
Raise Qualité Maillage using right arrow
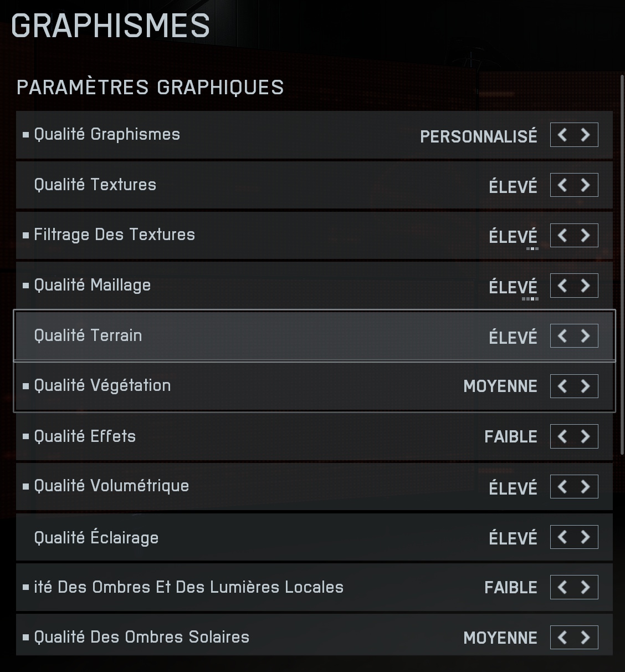[x=586, y=286]
